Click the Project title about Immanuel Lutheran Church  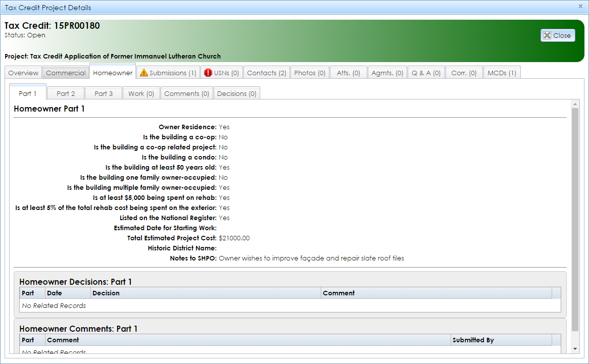coord(113,56)
